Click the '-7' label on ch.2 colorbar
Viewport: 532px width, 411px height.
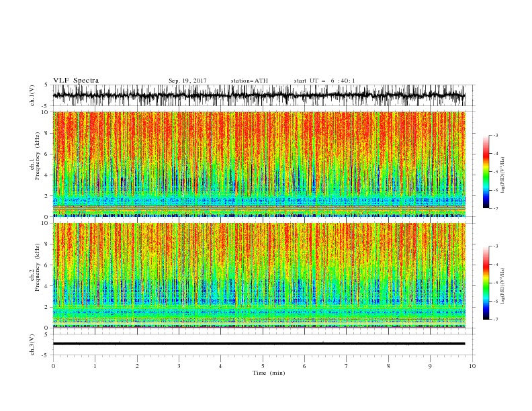[x=496, y=319]
